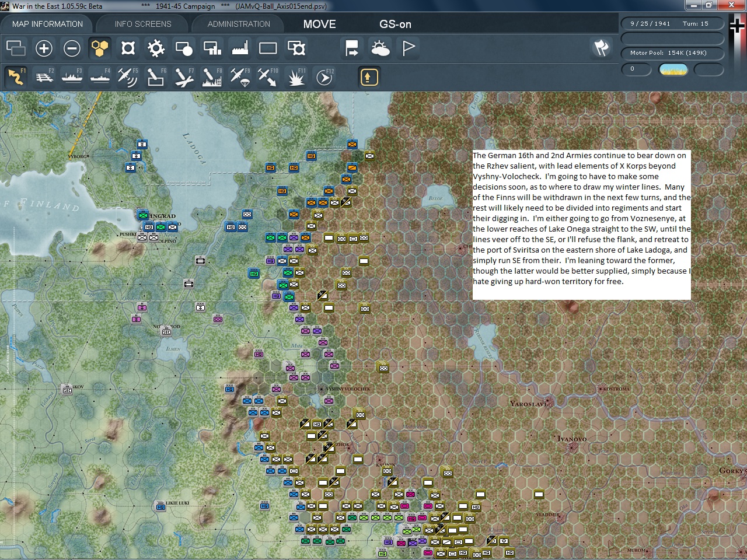The image size is (747, 560).
Task: Click the rectangle-with-dotted-square map icon
Action: 296,48
